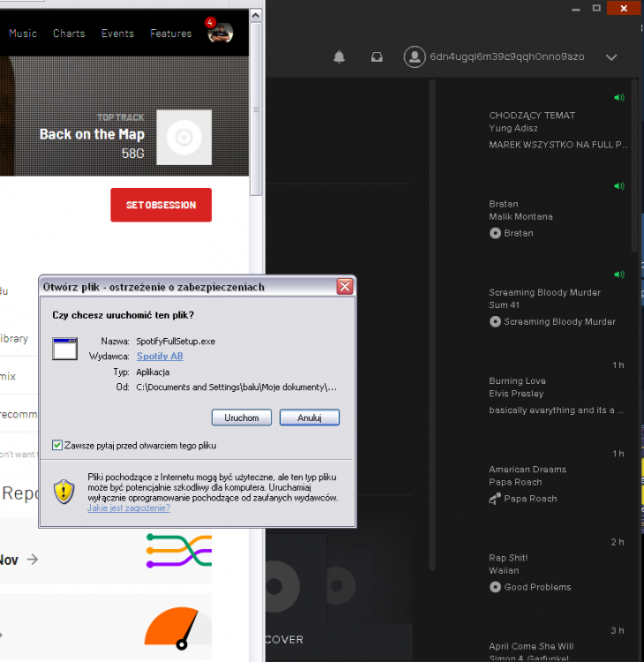Open the inbox tray icon
644x662 pixels.
pos(377,57)
